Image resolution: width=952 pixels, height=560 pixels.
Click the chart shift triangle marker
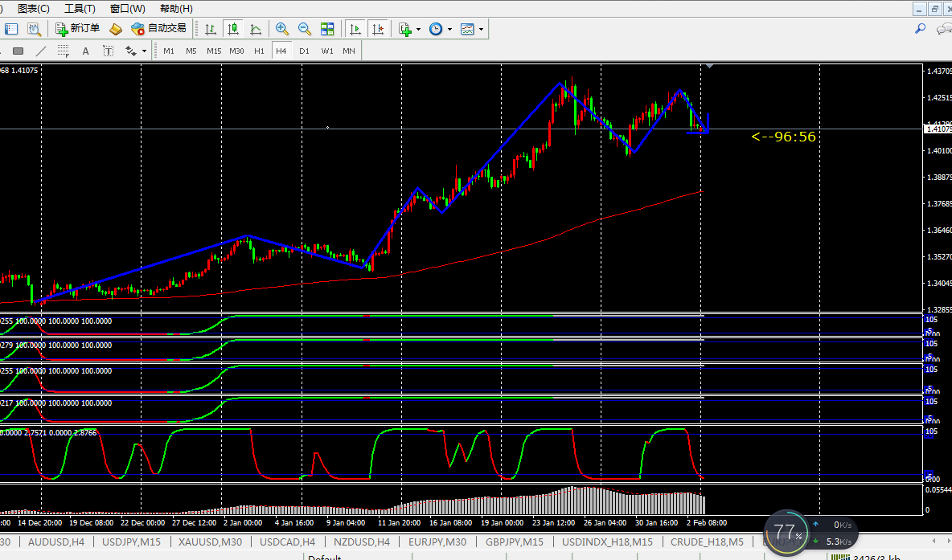[x=708, y=66]
